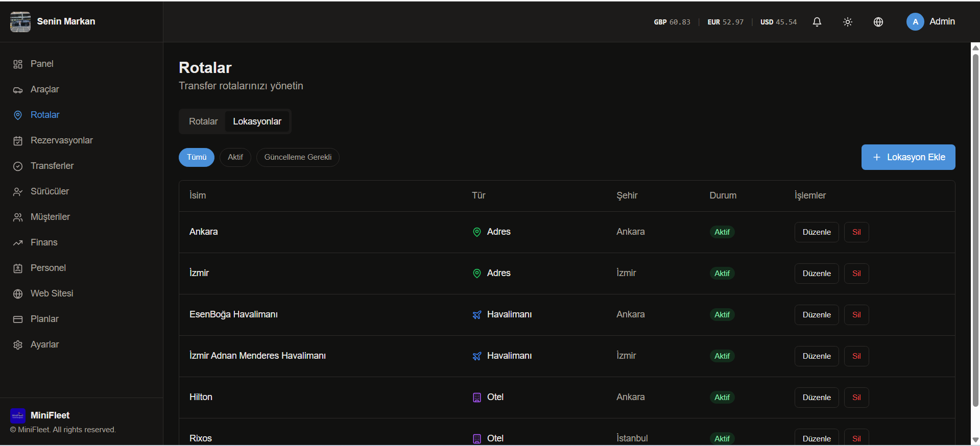Edit the Ankara location with Düzenle
This screenshot has width=980, height=446.
[x=817, y=232]
